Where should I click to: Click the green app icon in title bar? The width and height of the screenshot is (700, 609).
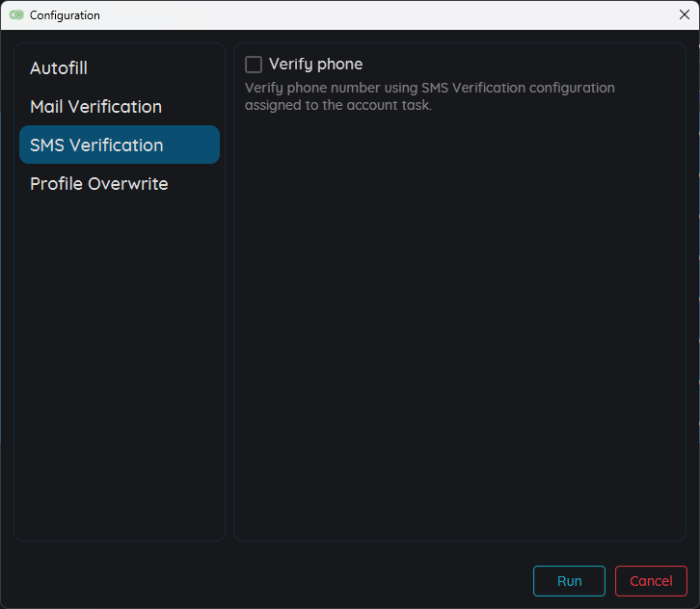tap(16, 15)
